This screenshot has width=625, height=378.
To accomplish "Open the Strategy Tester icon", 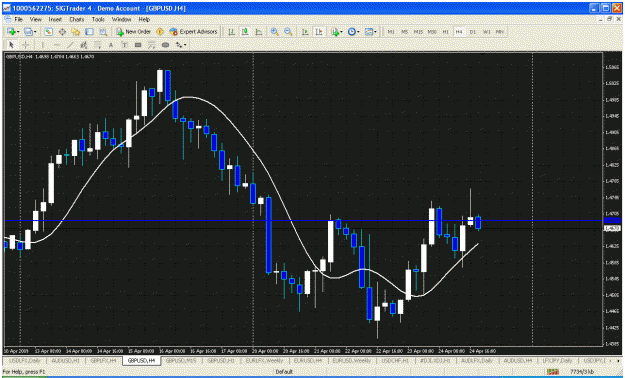I will (x=103, y=32).
